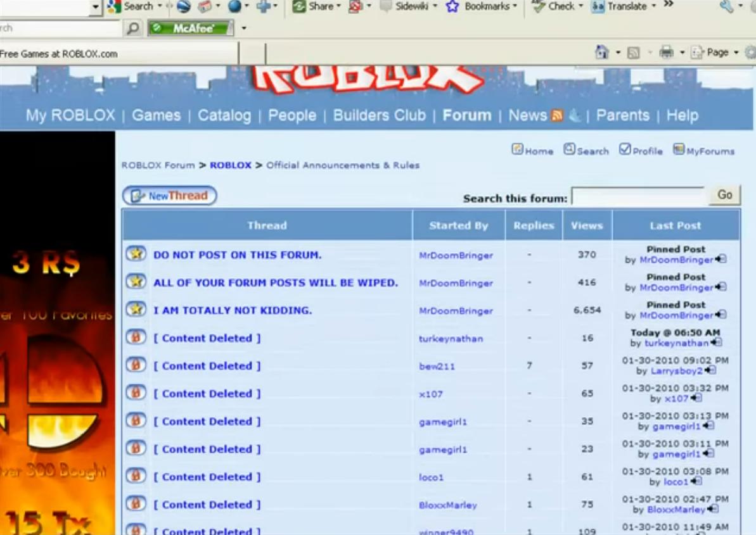Open the Share toolbar menu
756x535 pixels.
[x=317, y=6]
